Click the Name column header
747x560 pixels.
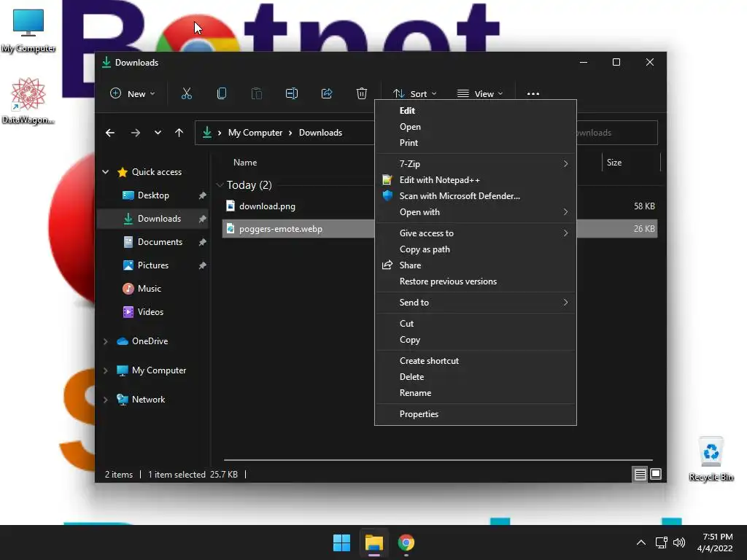pyautogui.click(x=245, y=163)
